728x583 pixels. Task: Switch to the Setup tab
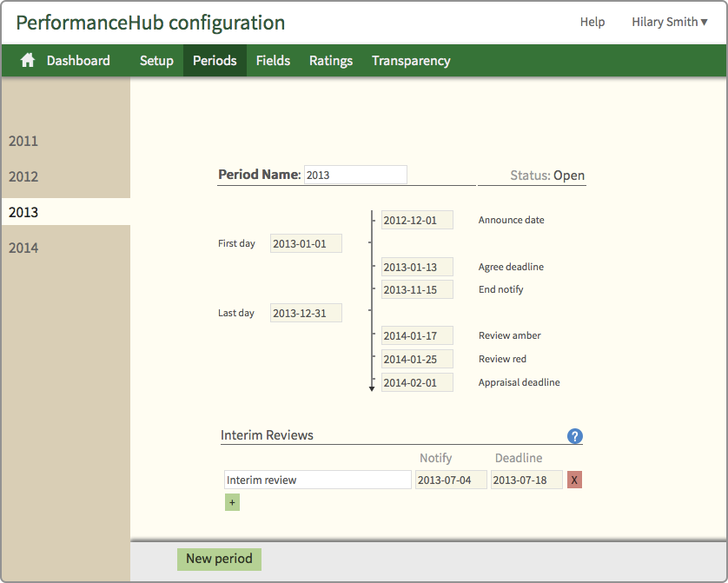pos(156,60)
